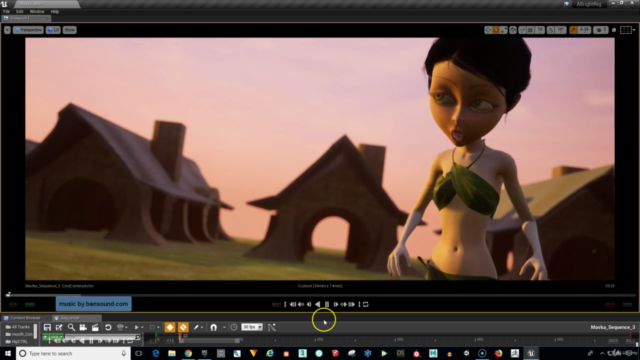This screenshot has height=360, width=640.
Task: Open the Edit menu
Action: pos(20,11)
